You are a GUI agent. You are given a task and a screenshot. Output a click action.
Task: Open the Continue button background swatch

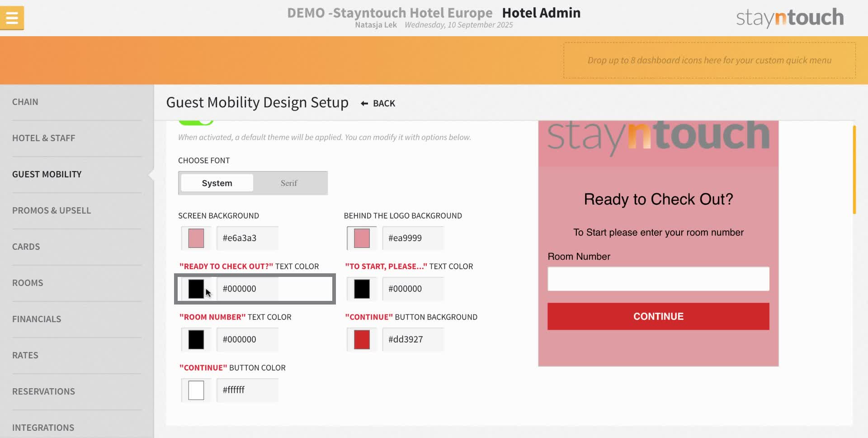click(x=362, y=339)
